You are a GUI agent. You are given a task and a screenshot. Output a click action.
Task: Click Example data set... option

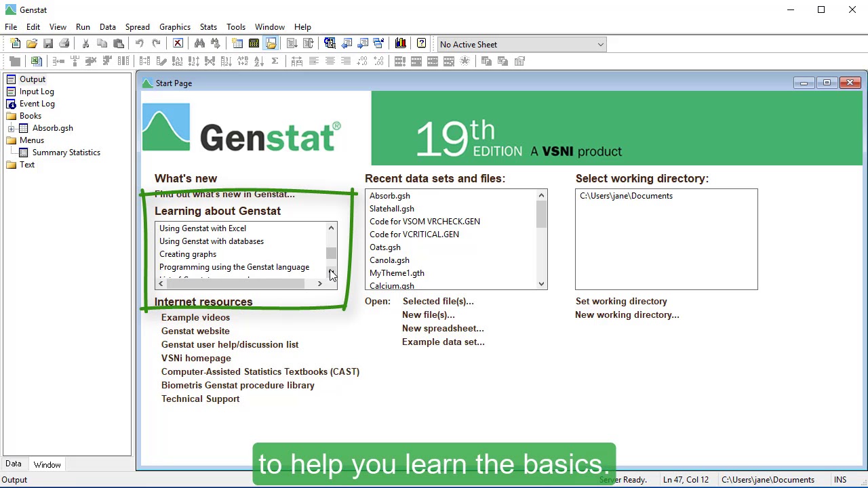click(443, 342)
